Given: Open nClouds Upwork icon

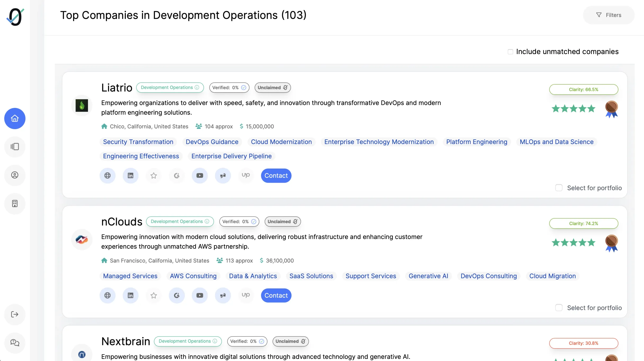Looking at the screenshot, I should tap(246, 295).
